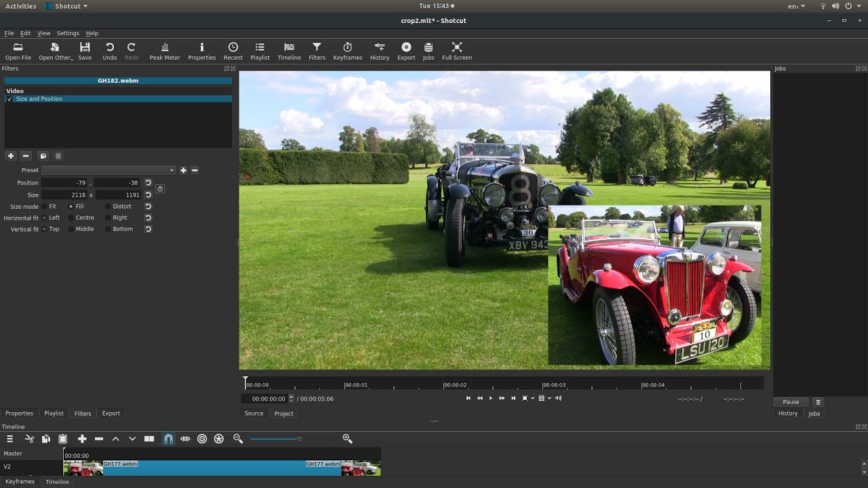The width and height of the screenshot is (868, 488).
Task: Toggle snapping magnet in timeline toolbar
Action: (x=168, y=439)
